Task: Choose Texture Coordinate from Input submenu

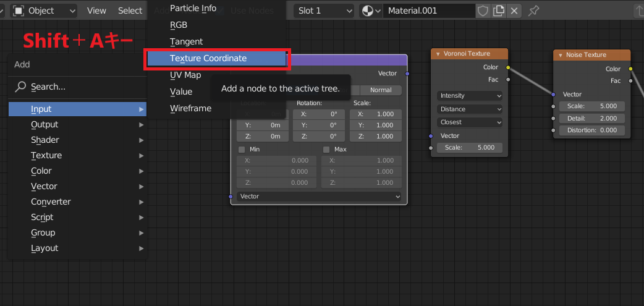Action: coord(216,58)
